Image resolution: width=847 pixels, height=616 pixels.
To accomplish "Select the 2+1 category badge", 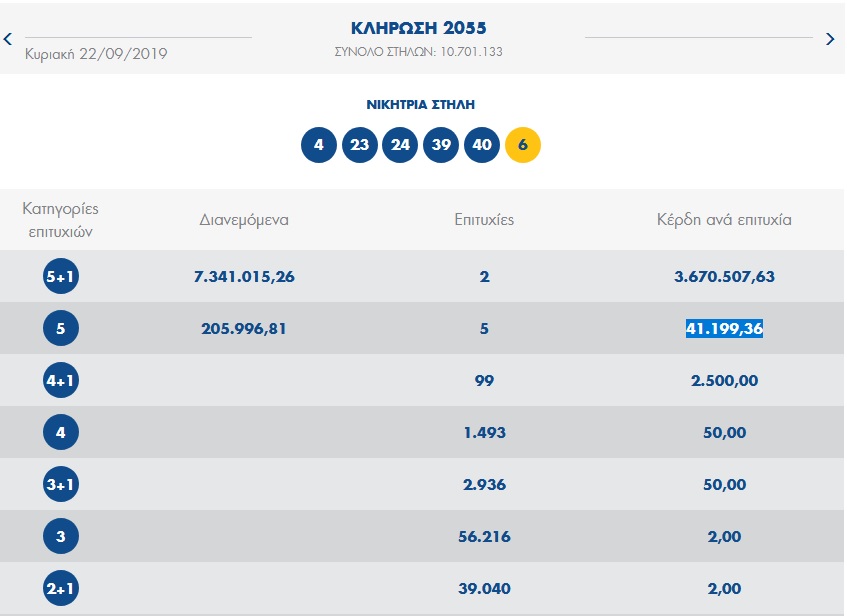I will (x=60, y=588).
